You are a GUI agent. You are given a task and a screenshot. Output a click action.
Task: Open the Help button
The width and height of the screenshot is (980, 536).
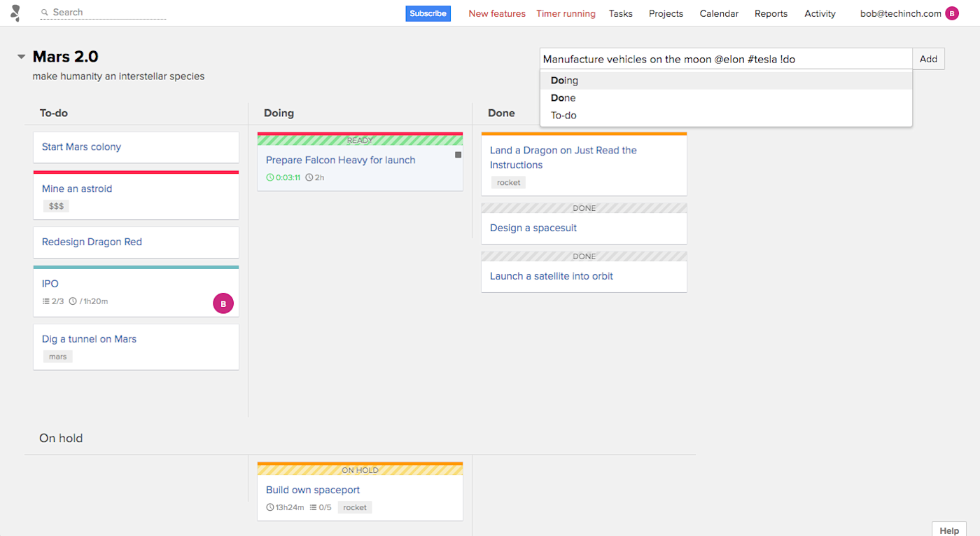click(x=948, y=530)
